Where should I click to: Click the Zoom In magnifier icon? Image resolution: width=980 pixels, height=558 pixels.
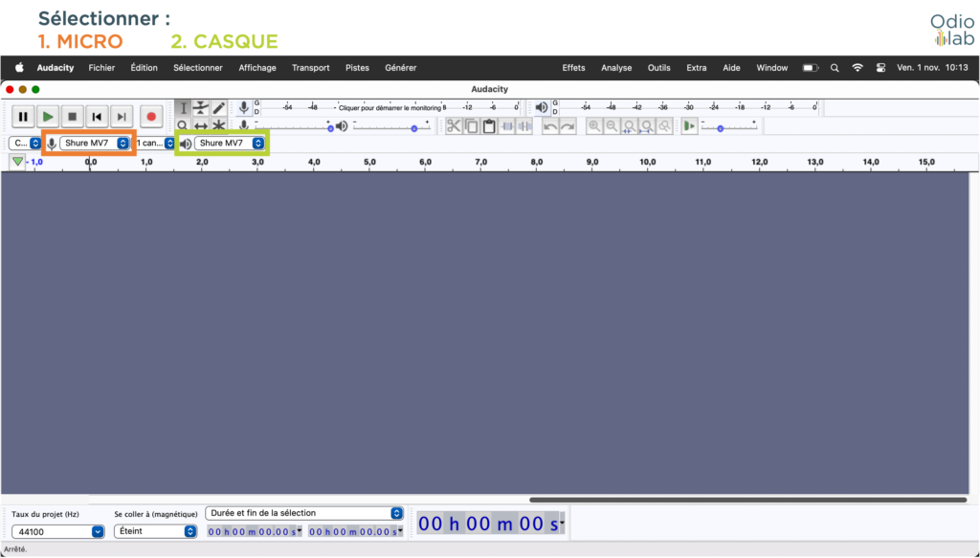point(594,126)
